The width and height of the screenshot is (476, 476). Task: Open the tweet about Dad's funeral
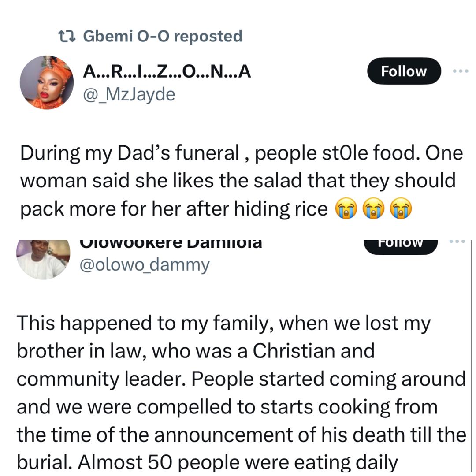(x=238, y=182)
